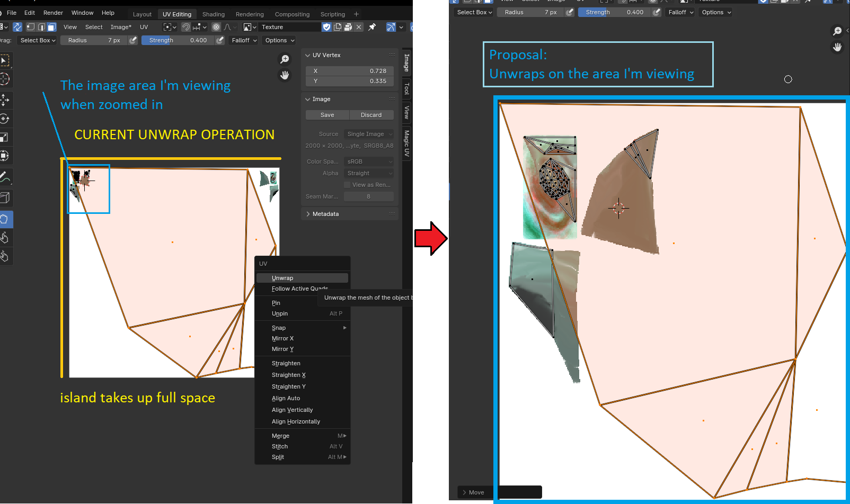This screenshot has width=850, height=504.
Task: Open the Render menu
Action: pyautogui.click(x=53, y=13)
